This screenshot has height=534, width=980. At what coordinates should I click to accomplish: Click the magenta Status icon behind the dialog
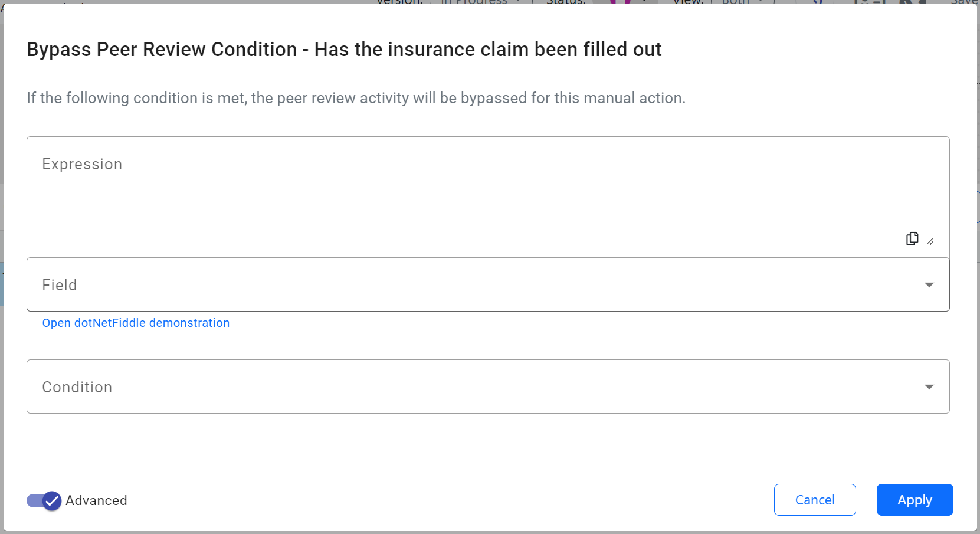coord(620,2)
